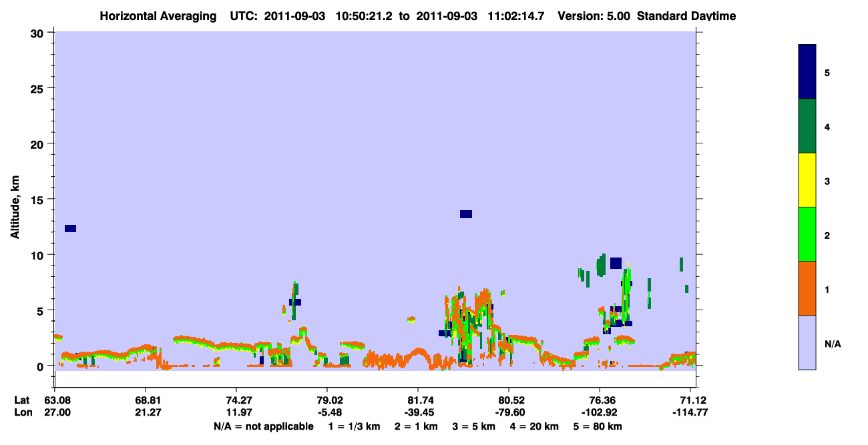868x445 pixels.
Task: Click the longitude value '-102.92'
Action: (x=600, y=412)
